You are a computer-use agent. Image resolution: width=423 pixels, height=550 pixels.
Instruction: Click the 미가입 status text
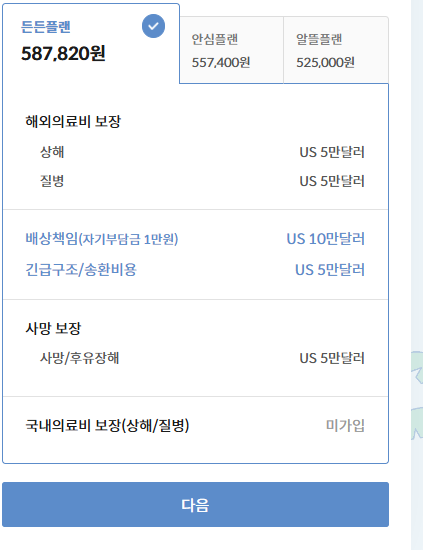(x=345, y=425)
